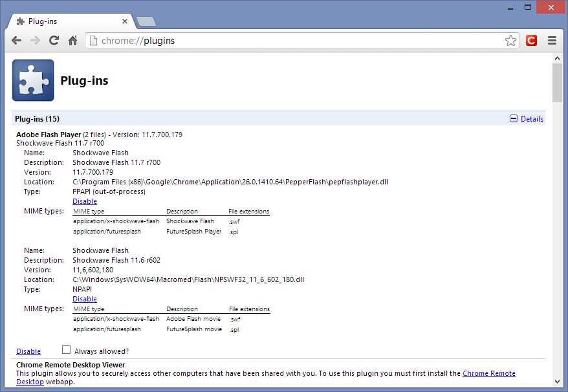The width and height of the screenshot is (568, 392).
Task: Click 'Chrome Remote Desktop Viewer' heading
Action: [x=71, y=365]
